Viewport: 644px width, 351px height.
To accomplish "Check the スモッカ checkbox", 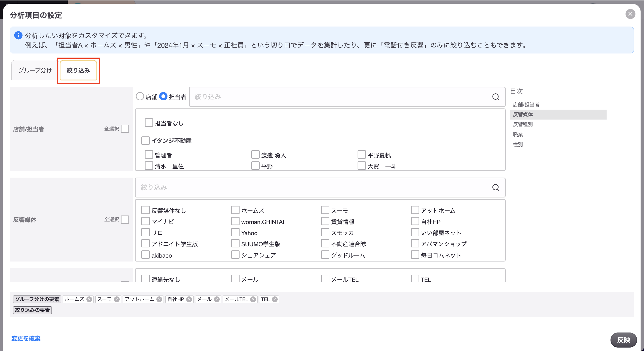I will [x=325, y=232].
